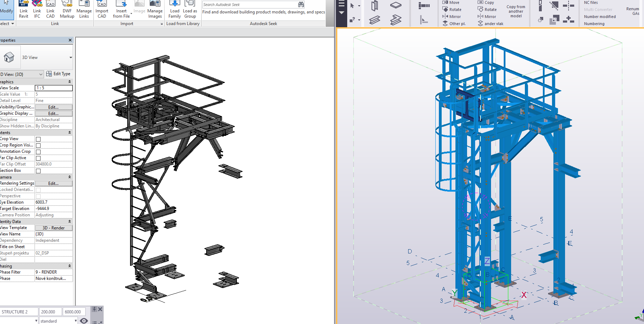This screenshot has height=324, width=644.
Task: Enable the Section Box checkbox
Action: click(38, 171)
